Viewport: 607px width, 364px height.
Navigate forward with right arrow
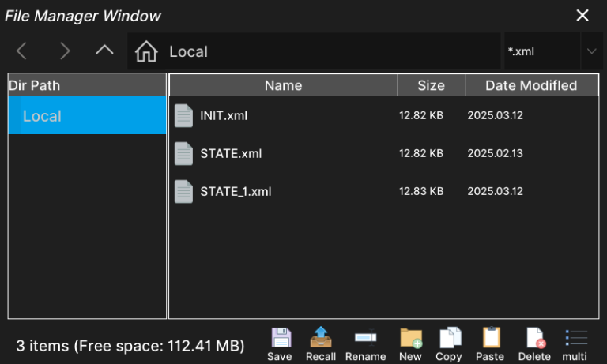pos(65,52)
